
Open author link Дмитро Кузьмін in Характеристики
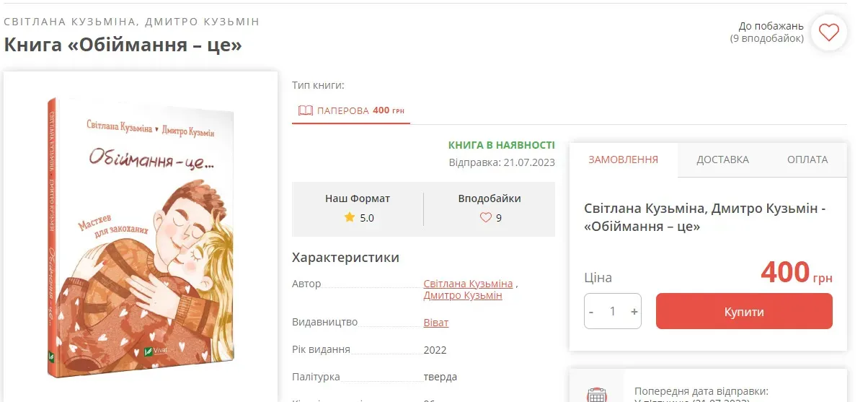click(x=463, y=295)
